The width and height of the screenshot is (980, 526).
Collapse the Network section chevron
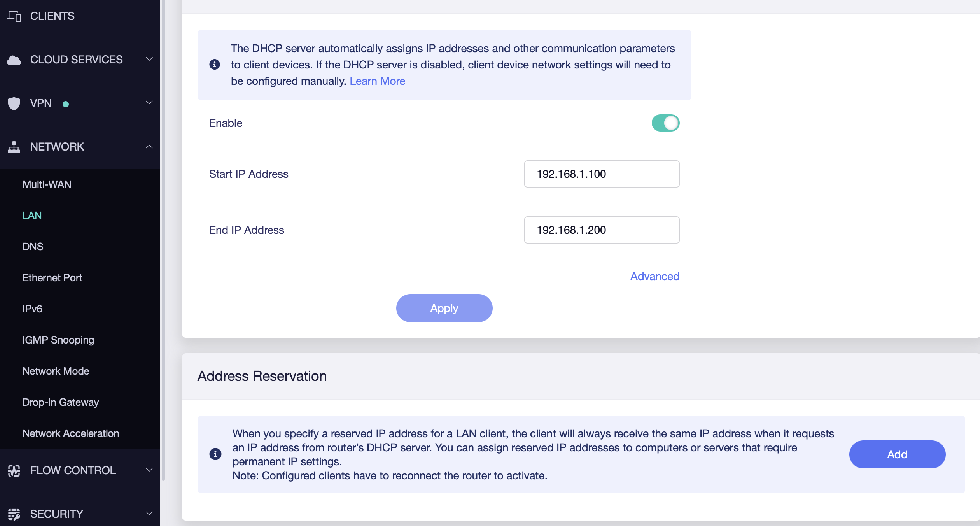[x=149, y=147]
